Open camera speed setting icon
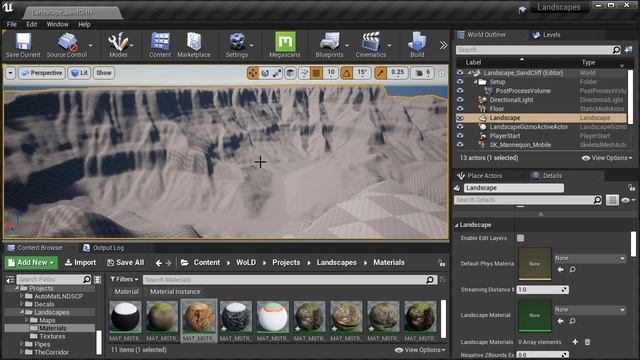The width and height of the screenshot is (640, 360). [x=422, y=73]
